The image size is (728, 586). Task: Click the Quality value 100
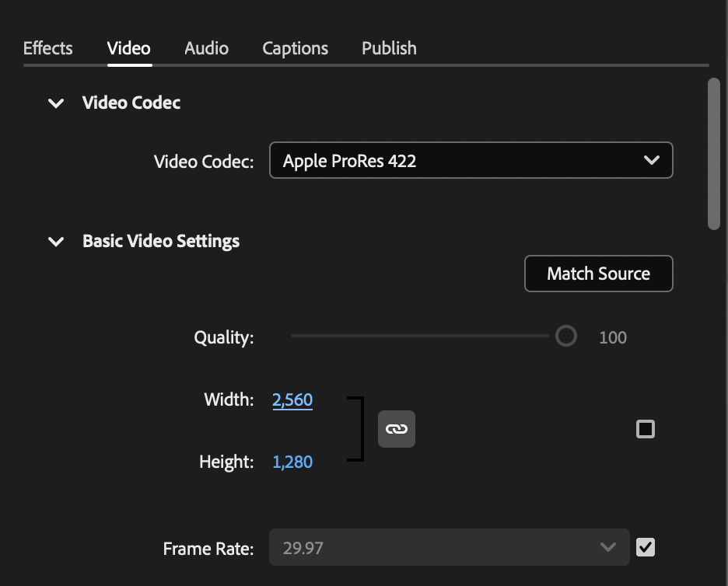pyautogui.click(x=613, y=337)
